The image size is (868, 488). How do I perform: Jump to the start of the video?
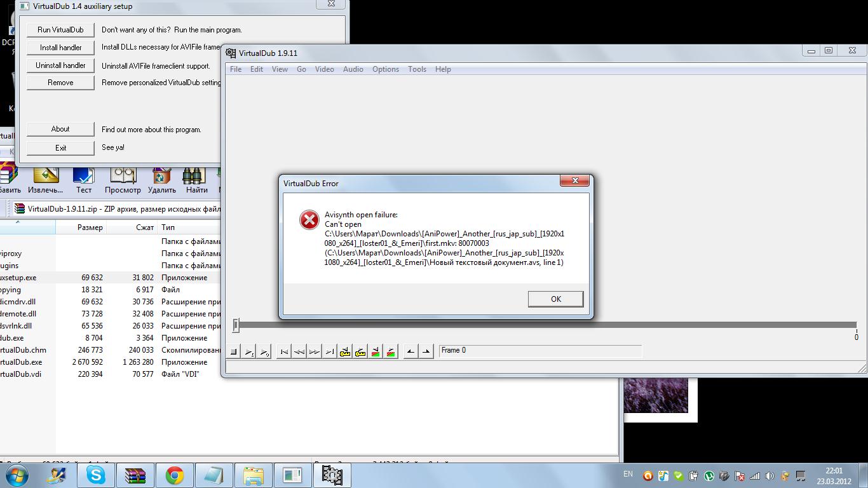click(x=284, y=351)
